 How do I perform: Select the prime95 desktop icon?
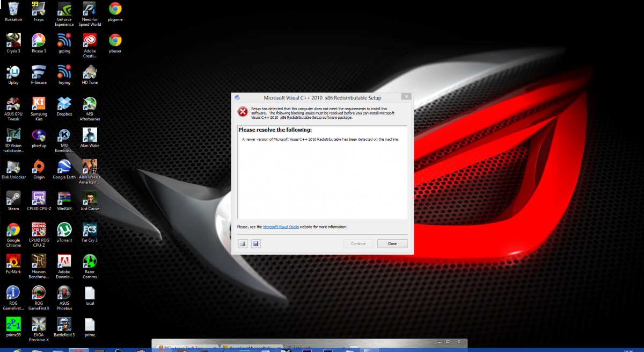(x=13, y=328)
